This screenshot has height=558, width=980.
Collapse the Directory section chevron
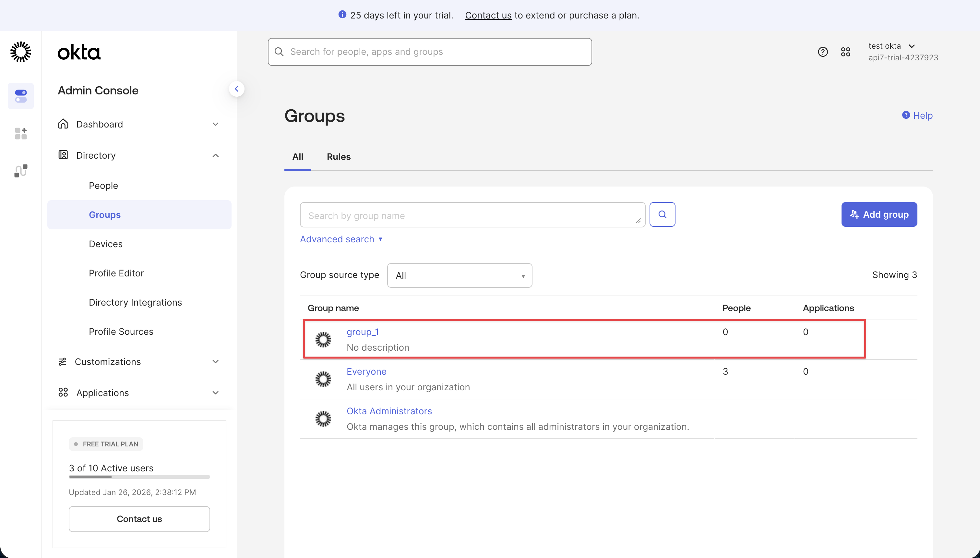tap(215, 155)
